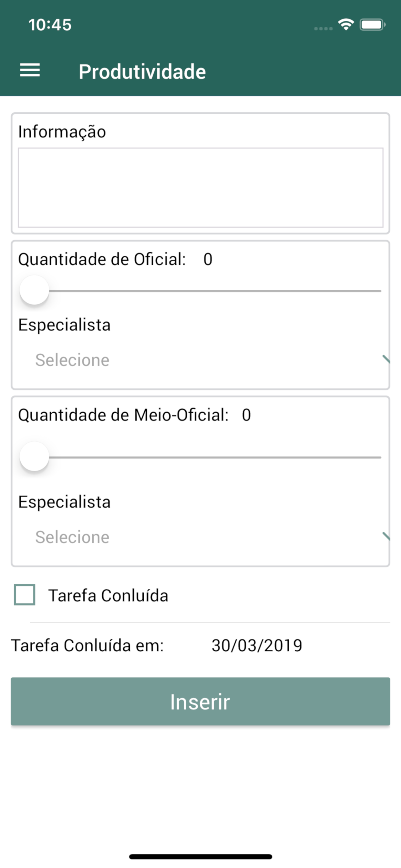Viewport: 401px width, 868px height.
Task: Open the 30/03/2019 completion date picker
Action: [x=257, y=645]
